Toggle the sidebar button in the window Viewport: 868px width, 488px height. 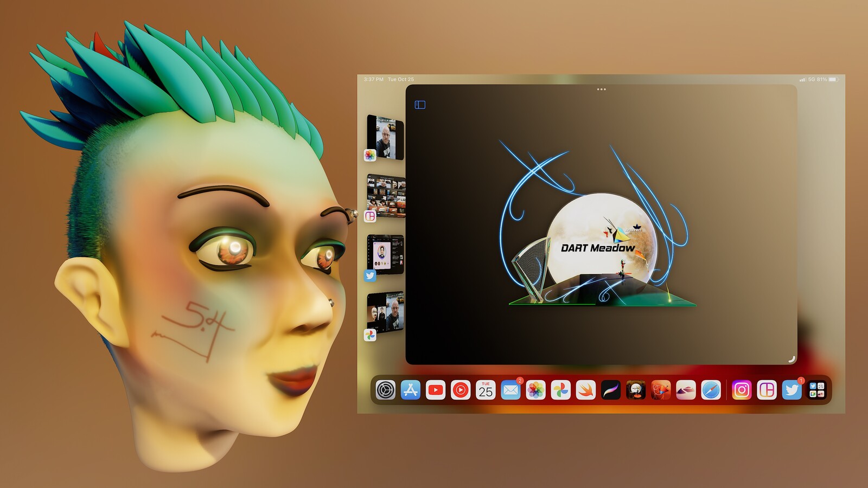coord(420,105)
